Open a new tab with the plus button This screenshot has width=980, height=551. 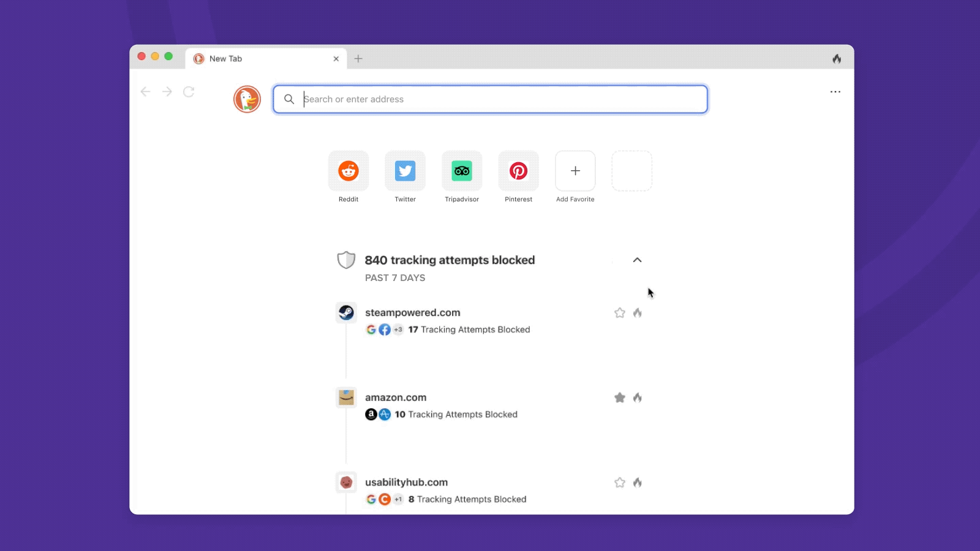(x=358, y=59)
